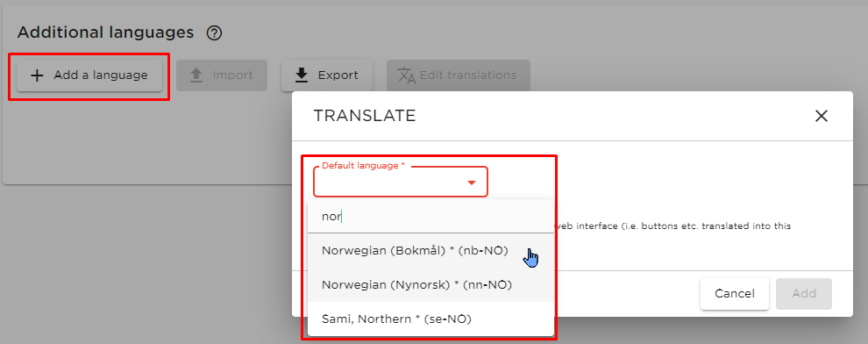Click the Import button label
Image resolution: width=868 pixels, height=344 pixels.
pos(232,75)
